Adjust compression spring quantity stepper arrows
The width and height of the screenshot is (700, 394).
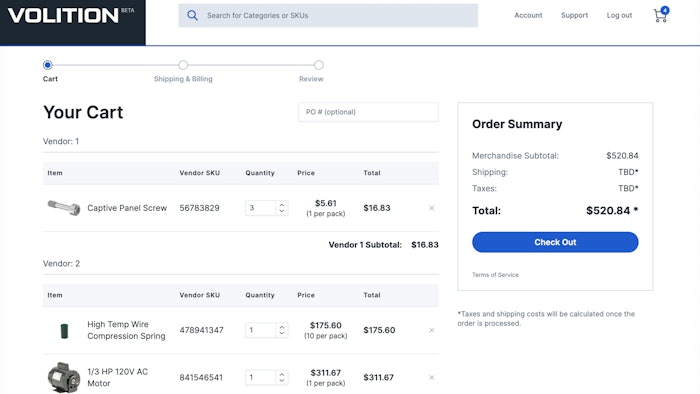[282, 330]
